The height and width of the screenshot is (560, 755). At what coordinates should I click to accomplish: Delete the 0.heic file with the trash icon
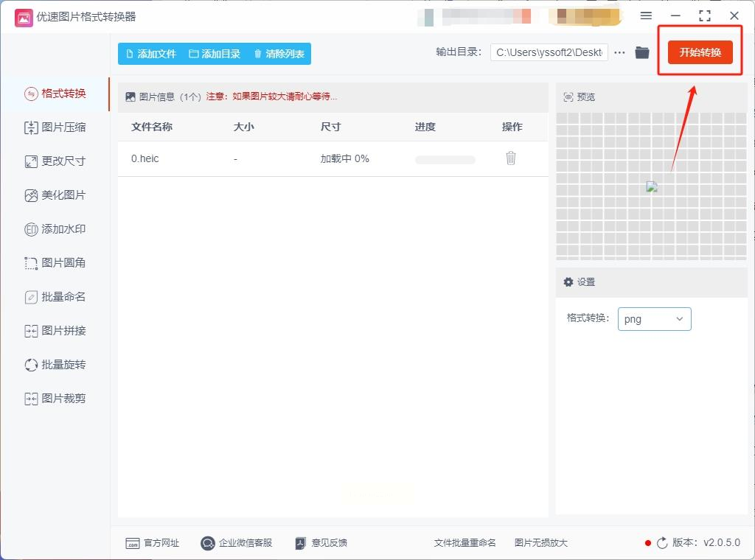click(x=511, y=158)
